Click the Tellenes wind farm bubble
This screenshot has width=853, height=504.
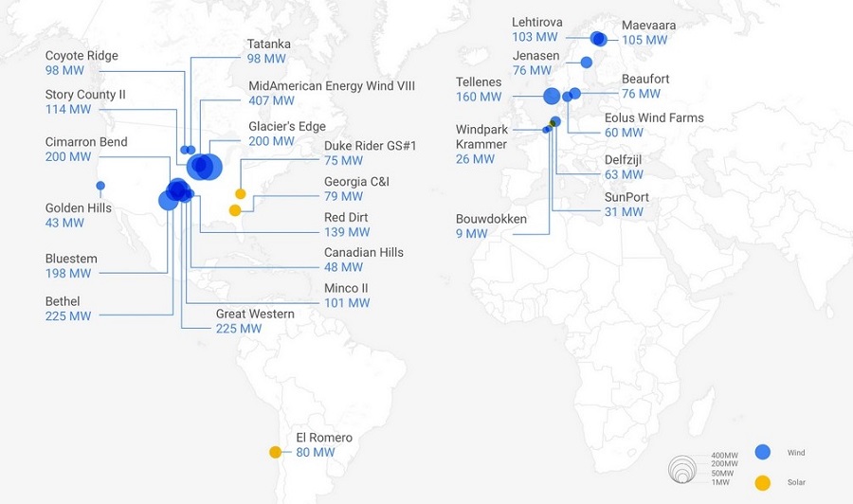(552, 96)
